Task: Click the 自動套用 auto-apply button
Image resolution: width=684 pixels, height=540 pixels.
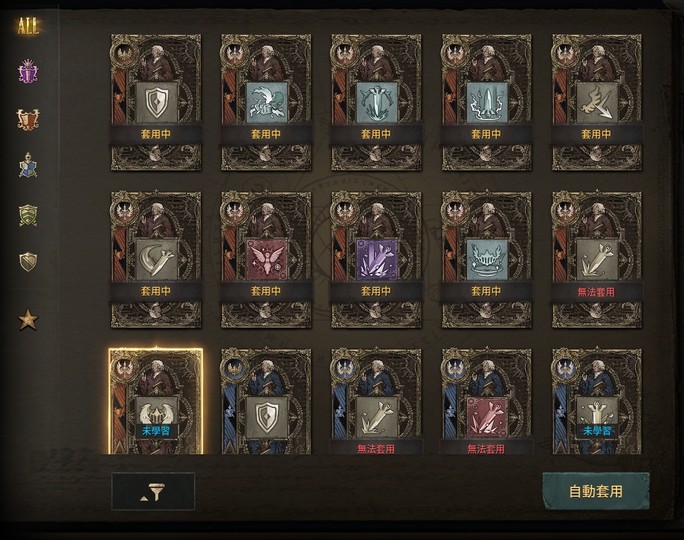Action: (x=596, y=491)
